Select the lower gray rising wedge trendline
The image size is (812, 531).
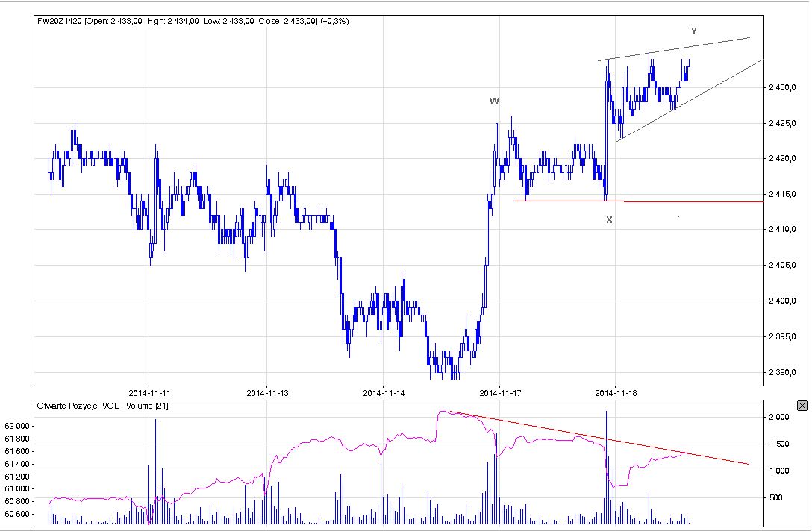coord(690,101)
